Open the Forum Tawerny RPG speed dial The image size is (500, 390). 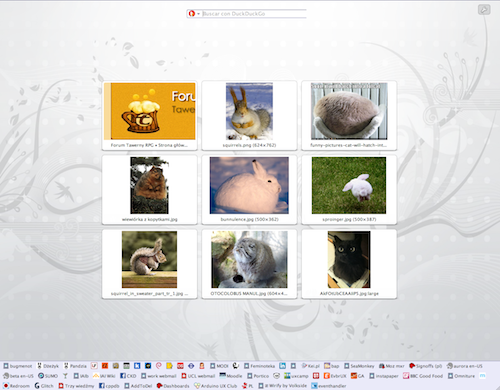149,115
